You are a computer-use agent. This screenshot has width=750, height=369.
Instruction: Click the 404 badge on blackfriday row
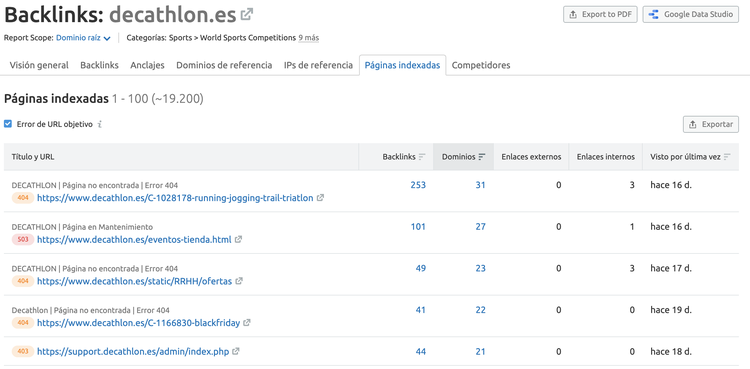[23, 323]
